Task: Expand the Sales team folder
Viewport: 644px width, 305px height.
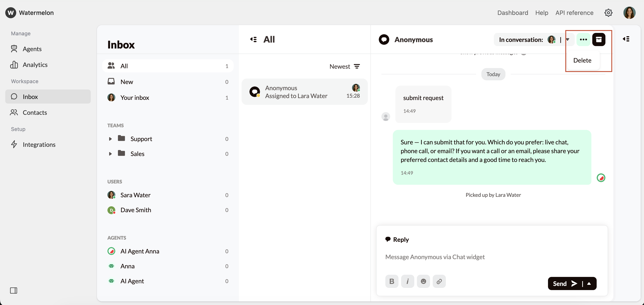Action: [x=111, y=154]
